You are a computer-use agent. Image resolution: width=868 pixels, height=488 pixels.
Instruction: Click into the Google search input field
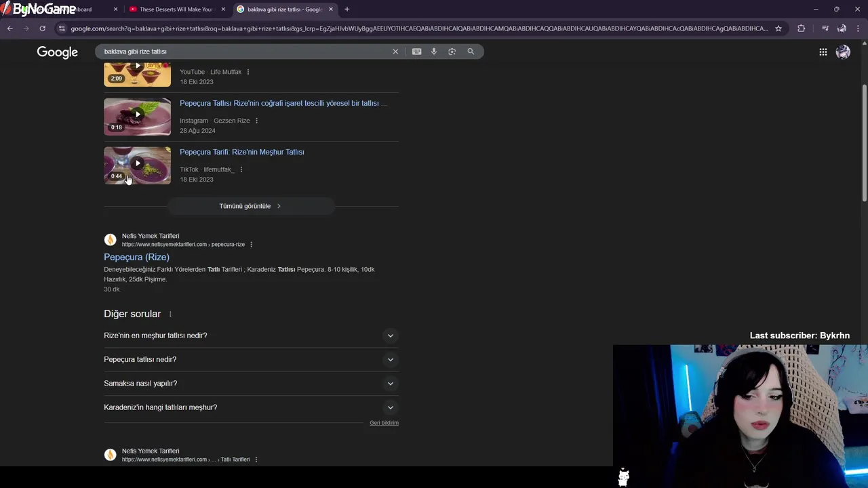click(244, 52)
